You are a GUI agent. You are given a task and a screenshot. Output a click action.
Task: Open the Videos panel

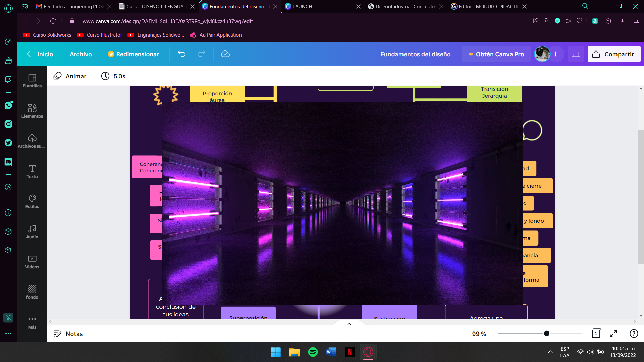click(x=32, y=261)
